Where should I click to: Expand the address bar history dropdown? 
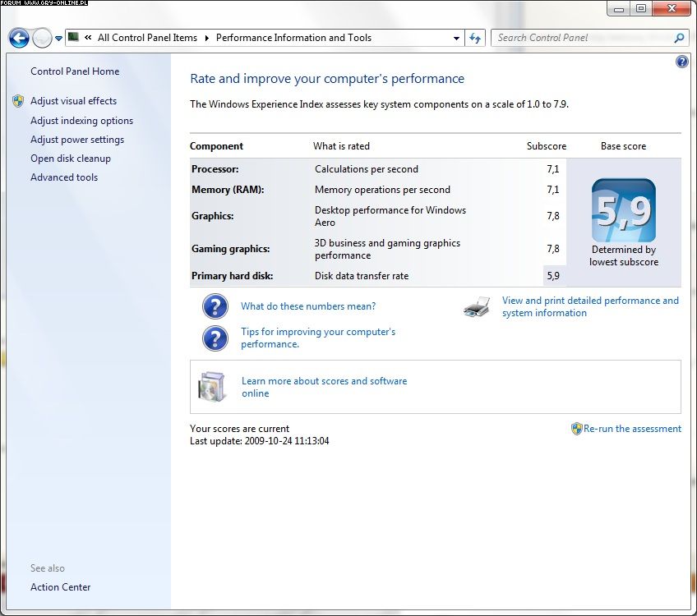pyautogui.click(x=457, y=38)
